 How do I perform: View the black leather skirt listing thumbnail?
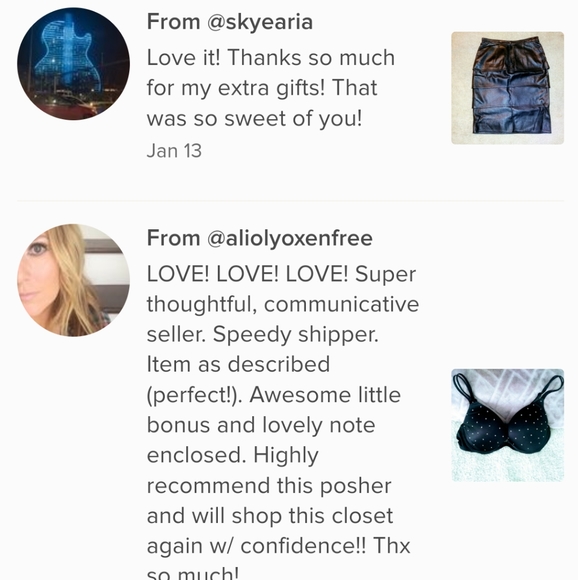(x=507, y=88)
